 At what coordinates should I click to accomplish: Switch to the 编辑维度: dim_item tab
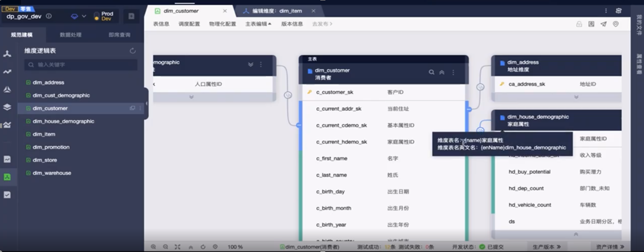[276, 11]
